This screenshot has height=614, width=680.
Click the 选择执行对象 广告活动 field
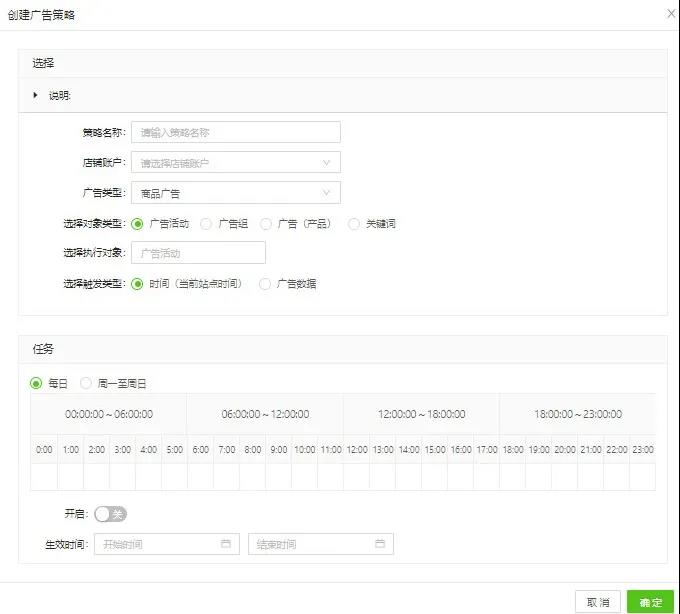pyautogui.click(x=198, y=253)
